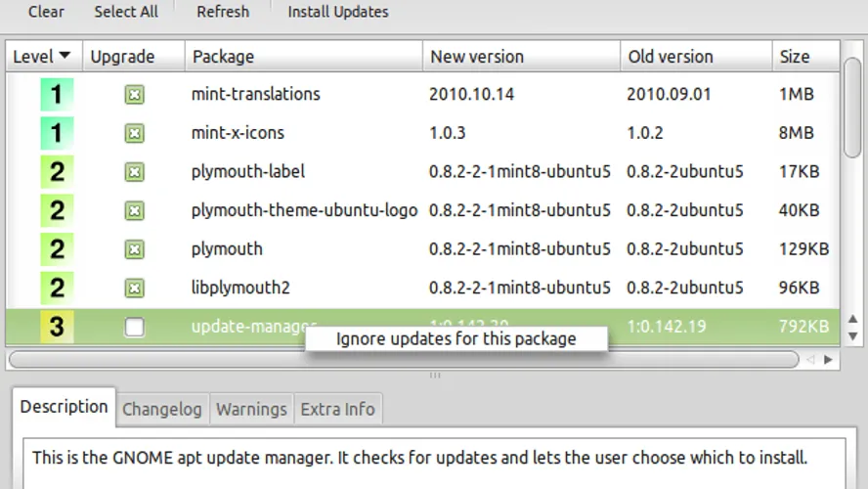
Task: Open the Warnings tab
Action: click(x=251, y=410)
